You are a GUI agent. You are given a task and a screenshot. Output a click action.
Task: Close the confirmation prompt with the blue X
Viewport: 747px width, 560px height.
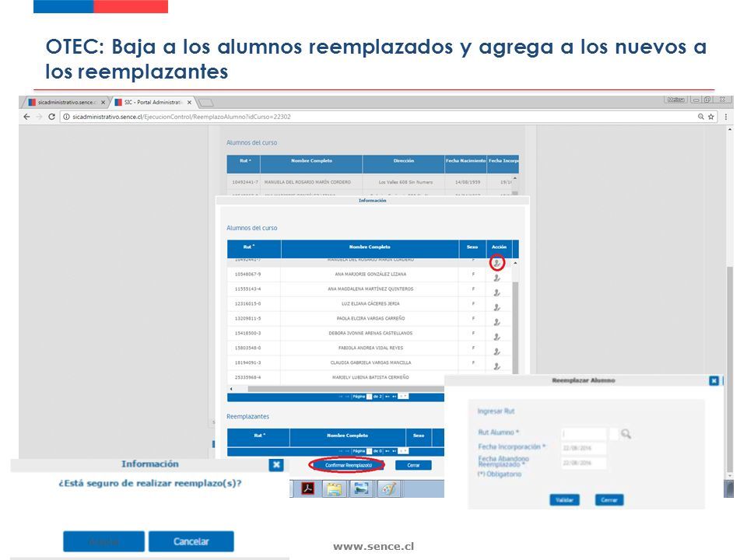275,465
